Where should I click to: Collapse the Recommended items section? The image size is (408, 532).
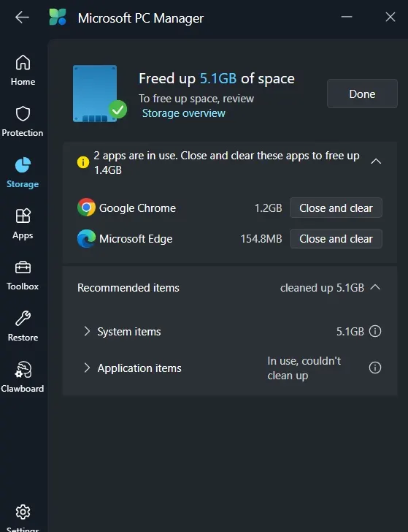point(375,287)
